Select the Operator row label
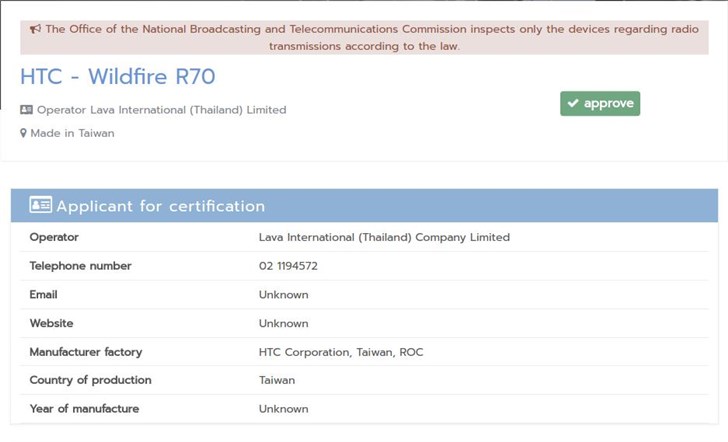Image resolution: width=728 pixels, height=442 pixels. pyautogui.click(x=54, y=237)
